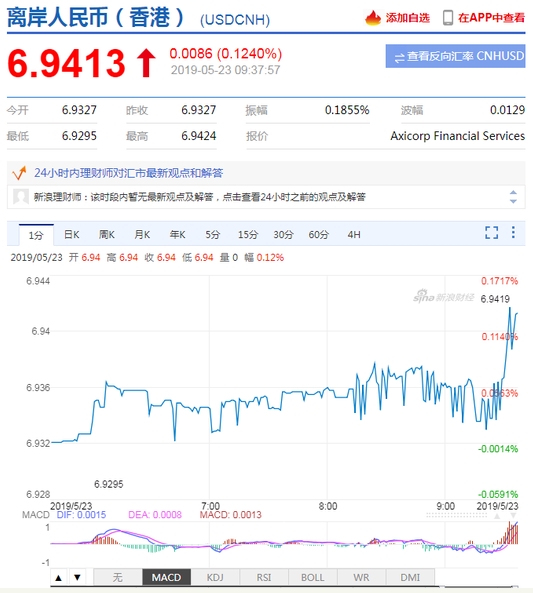The image size is (533, 593).
Task: Switch to the 日K chart tab
Action: tap(71, 235)
